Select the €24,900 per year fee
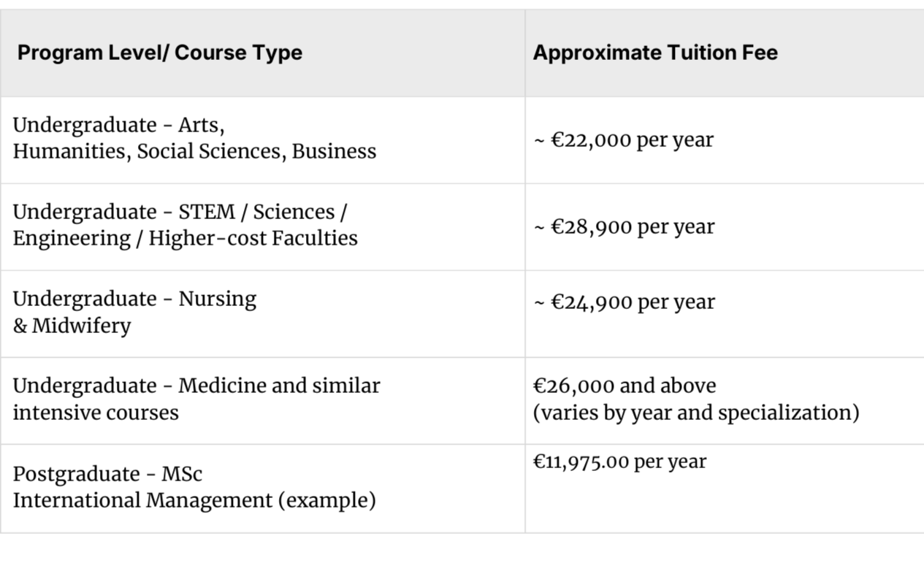Screen dimensions: 924x563 coord(624,302)
